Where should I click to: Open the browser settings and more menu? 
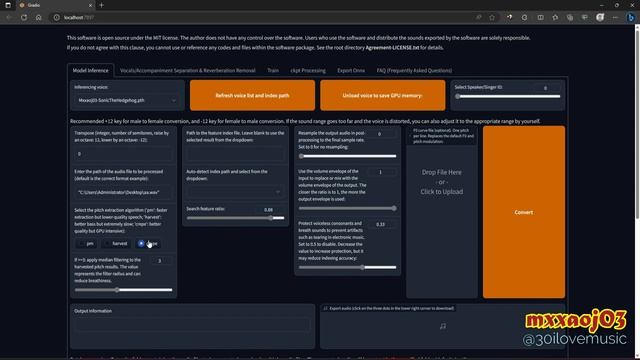pos(615,18)
